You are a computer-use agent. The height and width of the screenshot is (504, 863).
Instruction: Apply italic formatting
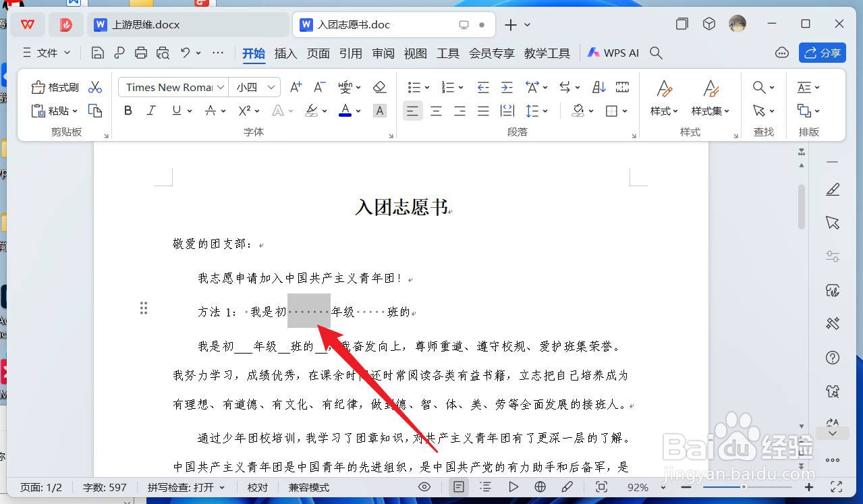(150, 111)
